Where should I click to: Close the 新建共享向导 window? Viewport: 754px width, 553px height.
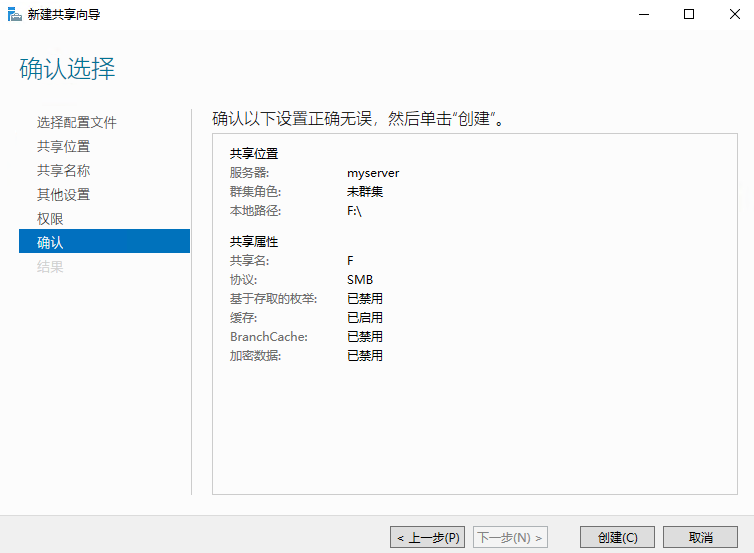click(x=733, y=14)
